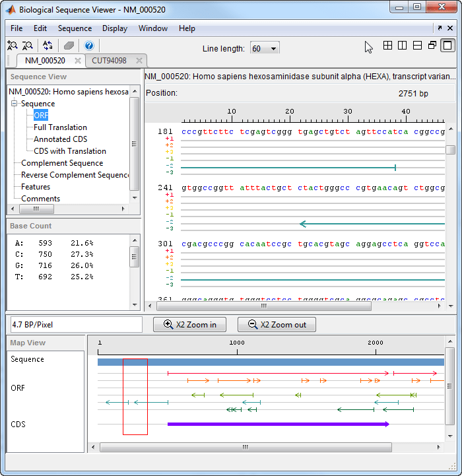Click the sequence line numbered 301
The width and height of the screenshot is (462, 476).
(x=302, y=244)
